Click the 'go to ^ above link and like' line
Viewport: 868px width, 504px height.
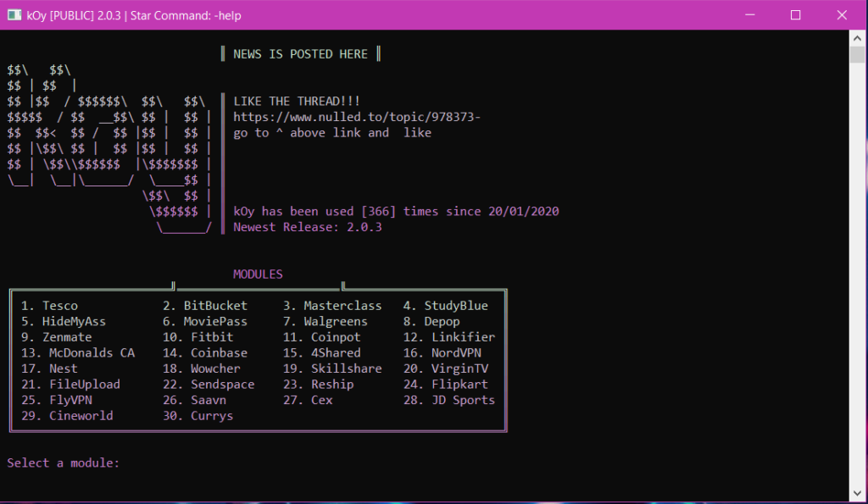point(332,133)
